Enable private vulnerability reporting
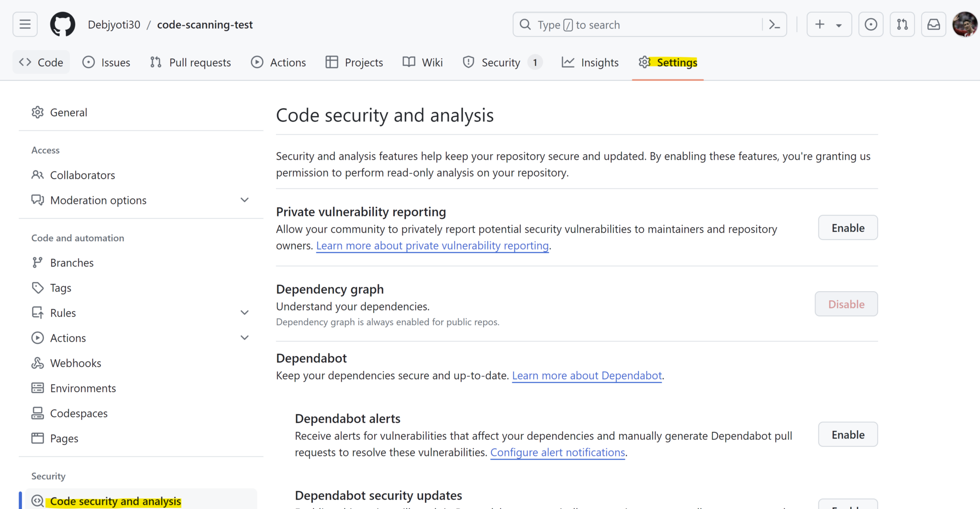Image resolution: width=980 pixels, height=509 pixels. coord(847,228)
